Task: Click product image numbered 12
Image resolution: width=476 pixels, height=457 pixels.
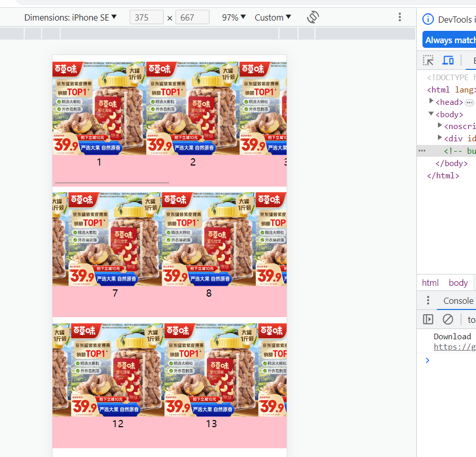Action: point(118,370)
